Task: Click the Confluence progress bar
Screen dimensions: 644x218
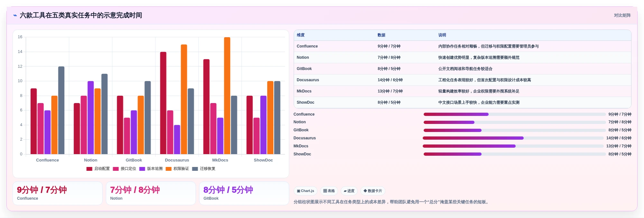Action: pos(515,114)
